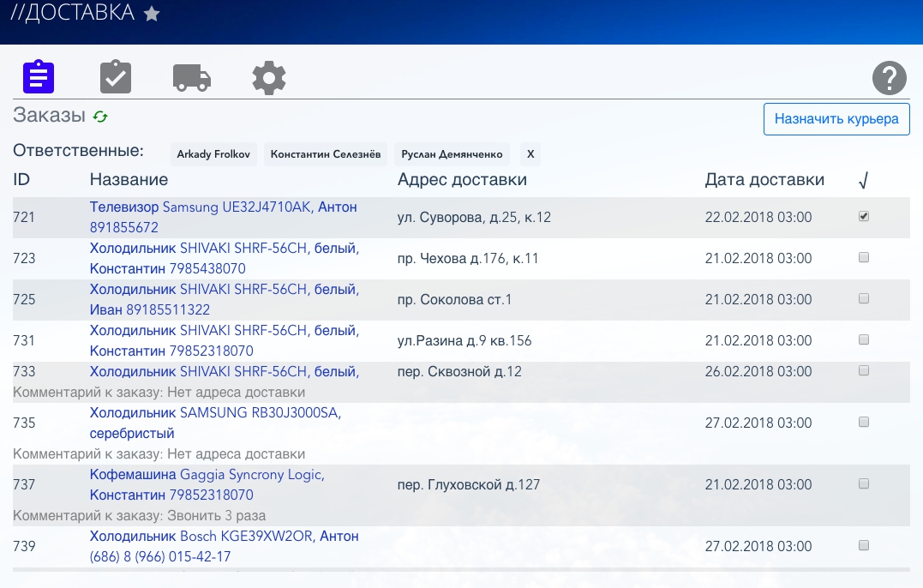Filter by Константин Селезнёв
Image resolution: width=923 pixels, height=588 pixels.
(x=326, y=154)
